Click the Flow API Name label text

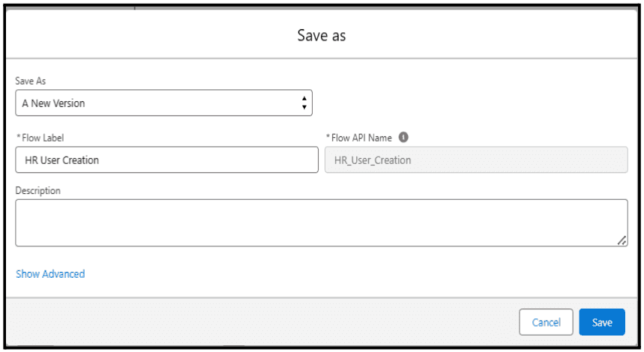pyautogui.click(x=361, y=138)
